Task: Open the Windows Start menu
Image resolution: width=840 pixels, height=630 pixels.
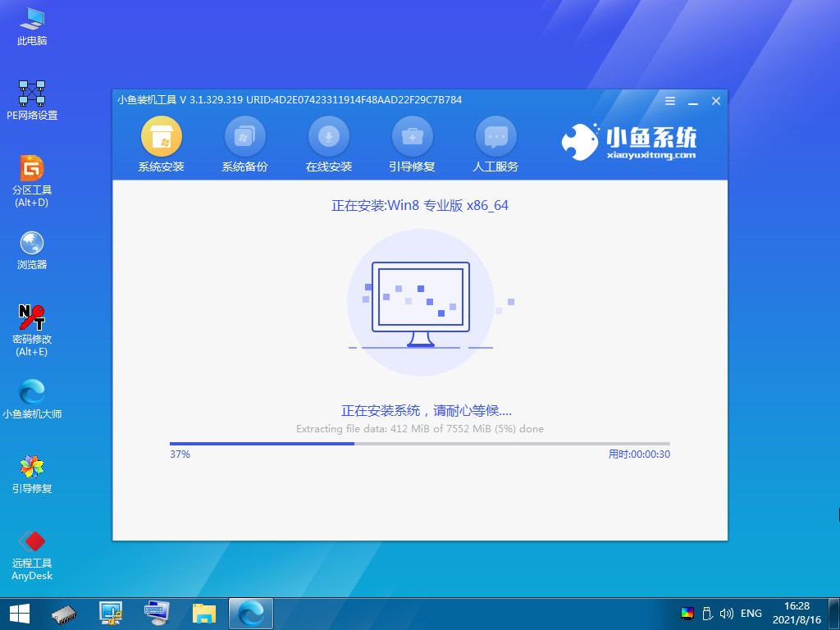Action: (x=18, y=613)
